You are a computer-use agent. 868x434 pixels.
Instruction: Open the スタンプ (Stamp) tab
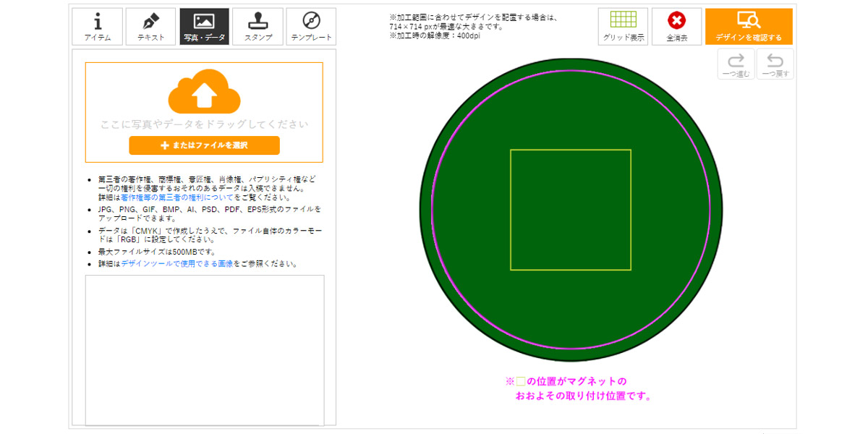[258, 27]
